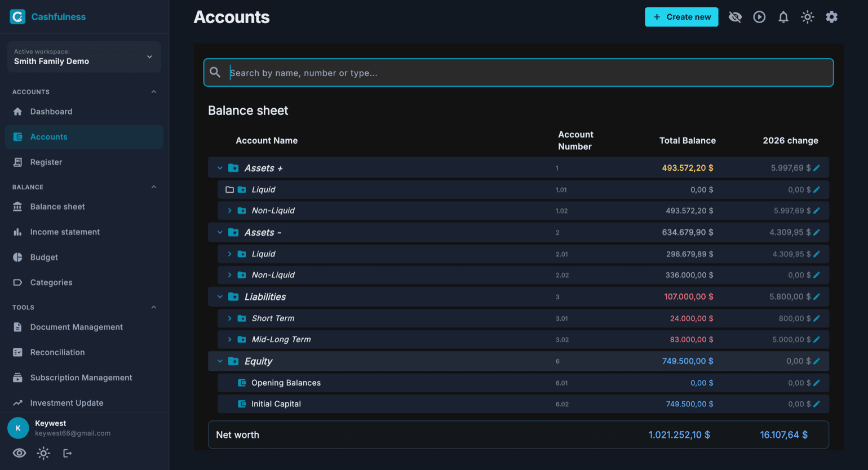
Task: Collapse the Equity group chevron
Action: click(x=220, y=361)
